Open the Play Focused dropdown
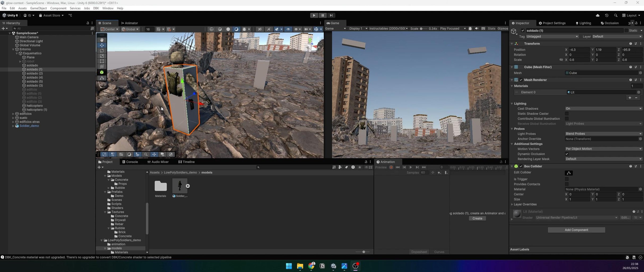 point(453,28)
